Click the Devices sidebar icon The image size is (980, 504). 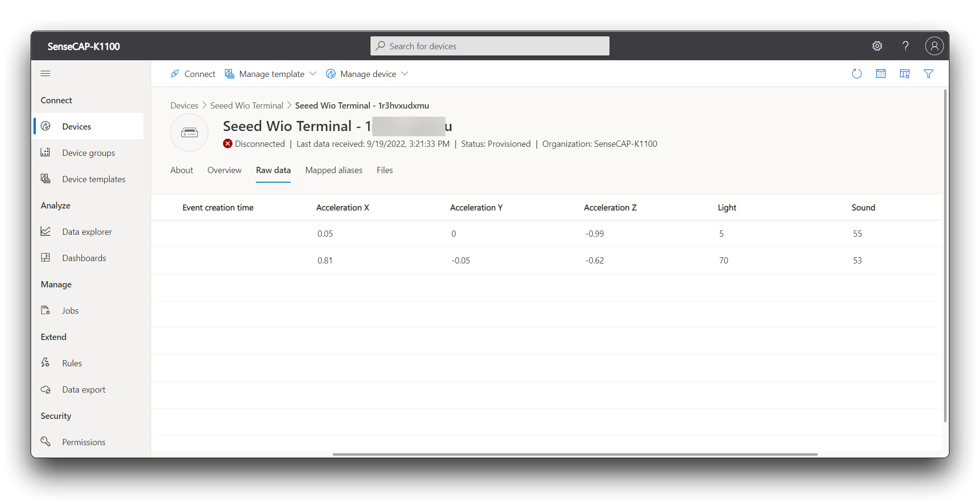coord(45,126)
